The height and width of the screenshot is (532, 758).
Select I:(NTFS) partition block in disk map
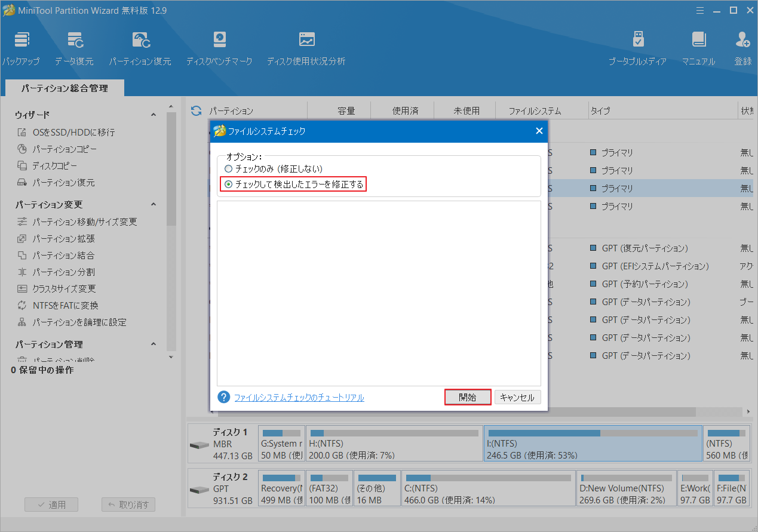[x=593, y=444]
